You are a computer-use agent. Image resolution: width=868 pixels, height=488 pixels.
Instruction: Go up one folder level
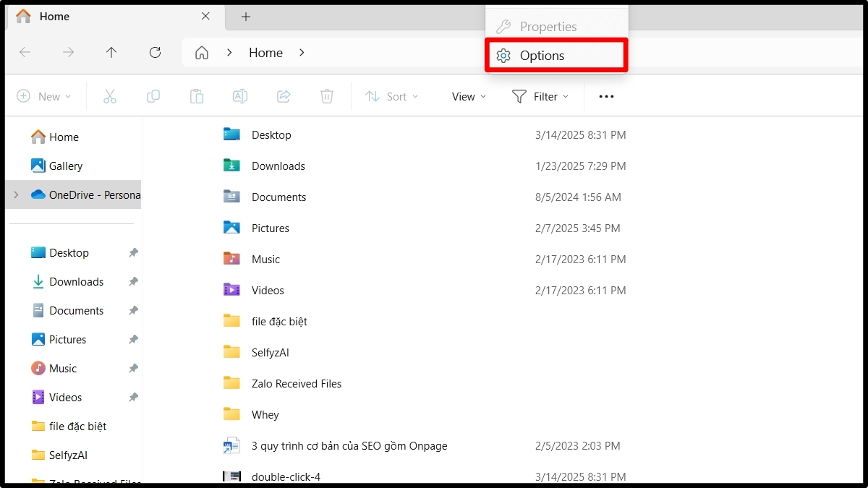111,52
